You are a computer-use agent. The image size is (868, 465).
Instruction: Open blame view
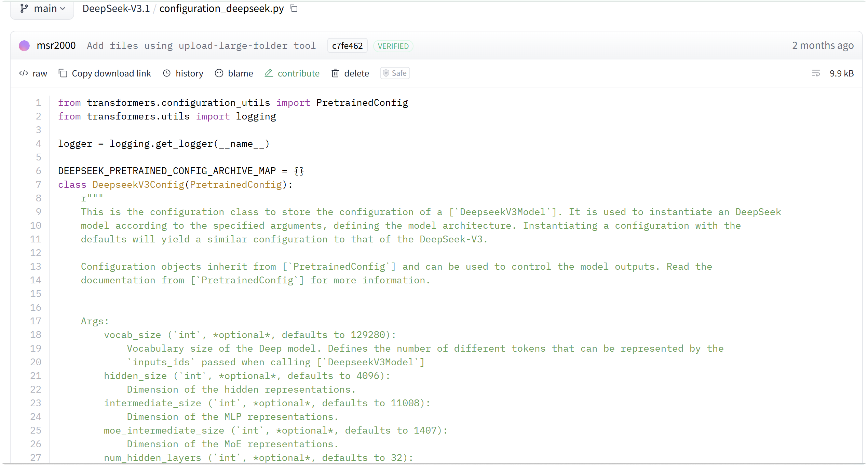point(240,73)
